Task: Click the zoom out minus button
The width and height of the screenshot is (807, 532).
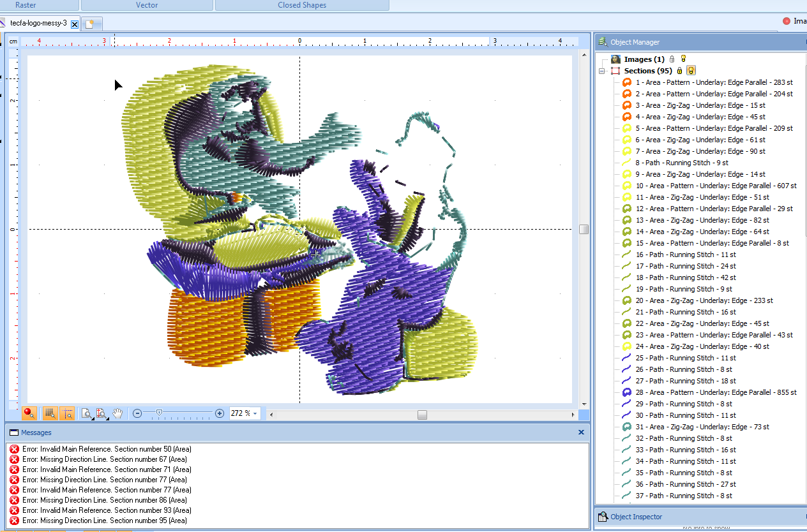Action: pyautogui.click(x=137, y=413)
